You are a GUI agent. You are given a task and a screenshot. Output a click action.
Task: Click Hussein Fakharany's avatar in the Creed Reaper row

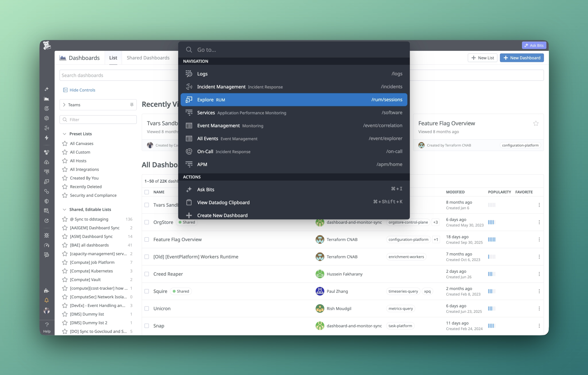[x=320, y=274]
